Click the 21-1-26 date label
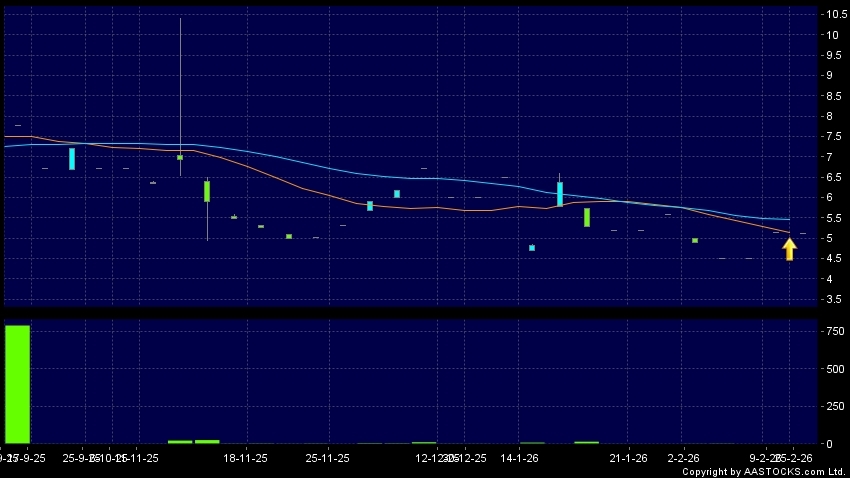Image resolution: width=850 pixels, height=478 pixels. (629, 458)
